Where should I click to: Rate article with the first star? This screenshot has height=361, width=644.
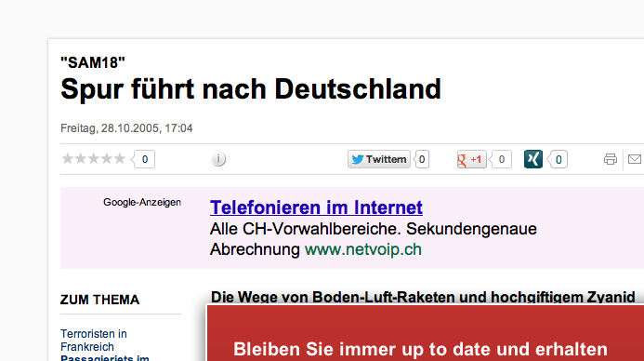[67, 159]
